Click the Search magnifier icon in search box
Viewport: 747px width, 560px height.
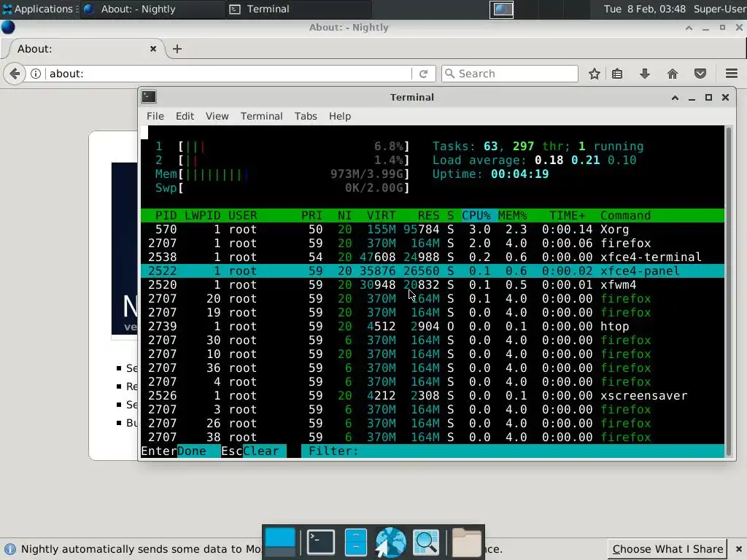point(449,74)
